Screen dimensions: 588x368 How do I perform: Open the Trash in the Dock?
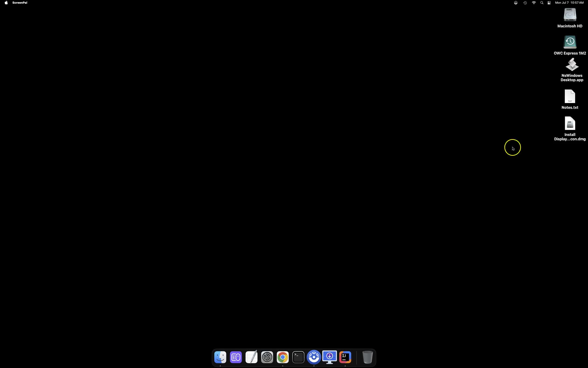click(367, 357)
